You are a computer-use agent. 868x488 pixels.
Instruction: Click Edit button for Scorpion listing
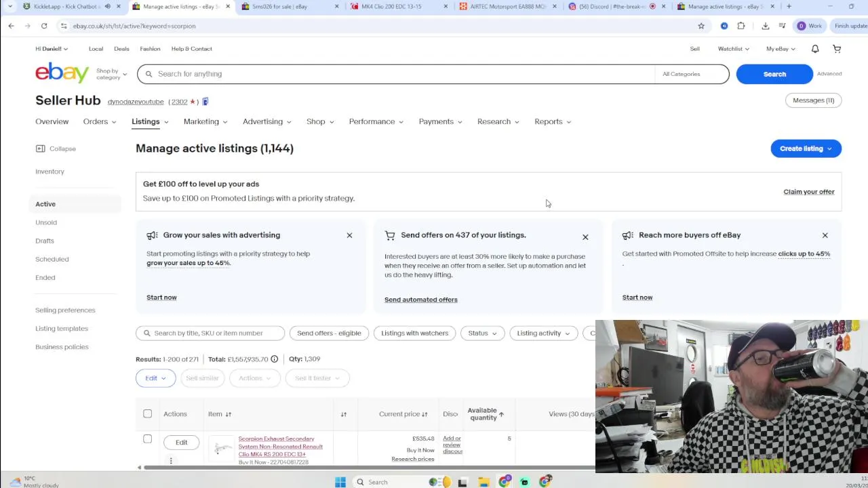point(181,443)
